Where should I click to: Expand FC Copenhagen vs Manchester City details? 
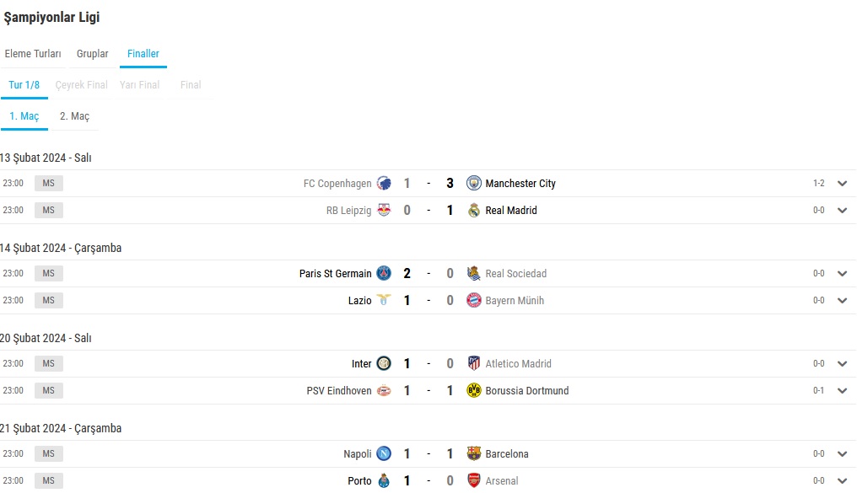click(x=842, y=183)
